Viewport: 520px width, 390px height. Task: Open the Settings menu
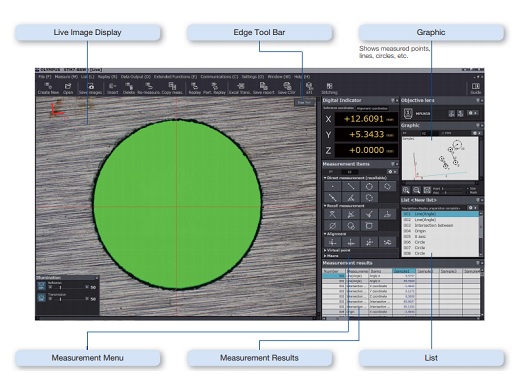pos(253,77)
